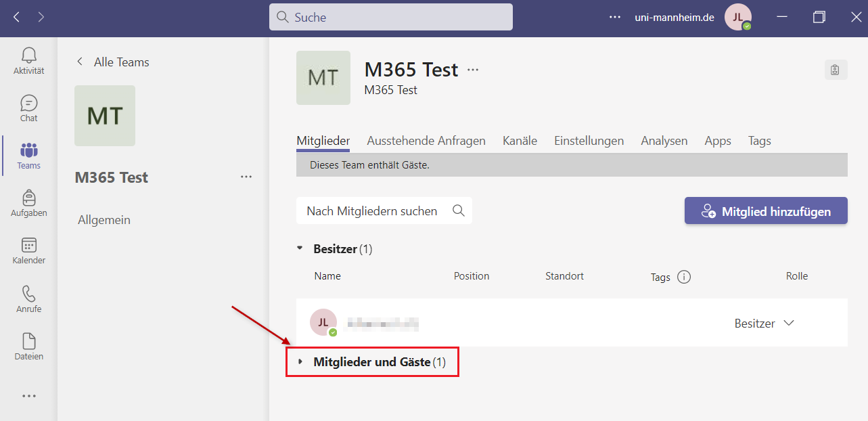Show more apps in the sidebar
This screenshot has height=421, width=868.
[x=28, y=396]
